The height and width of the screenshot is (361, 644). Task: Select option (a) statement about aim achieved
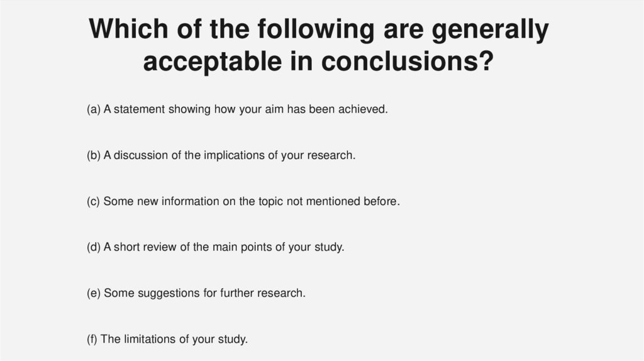pyautogui.click(x=237, y=109)
